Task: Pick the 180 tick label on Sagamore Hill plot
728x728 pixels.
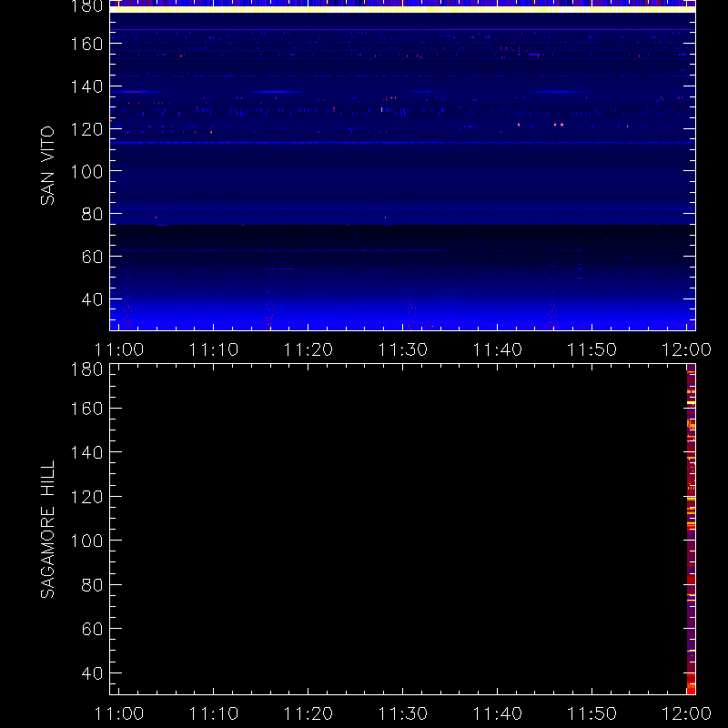Action: click(x=86, y=369)
